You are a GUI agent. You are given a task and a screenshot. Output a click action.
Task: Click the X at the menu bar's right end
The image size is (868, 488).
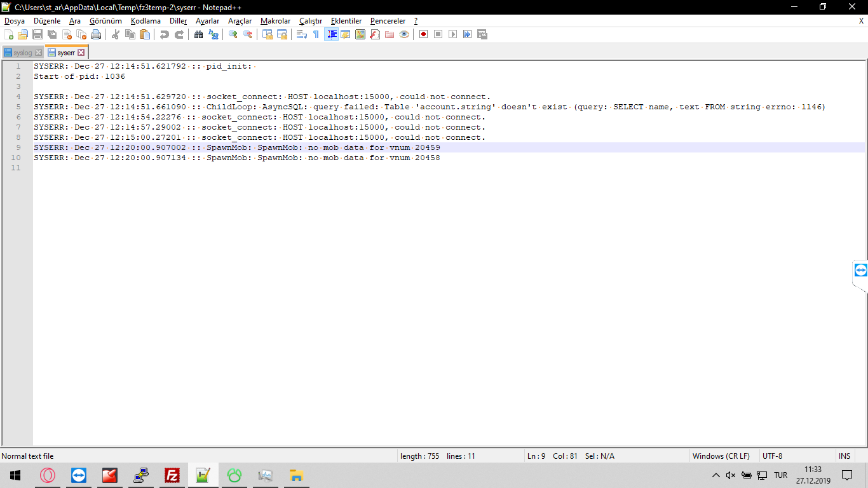(861, 21)
